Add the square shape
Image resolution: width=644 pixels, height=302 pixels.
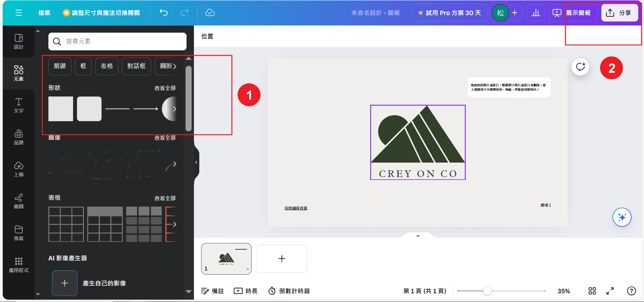61,109
